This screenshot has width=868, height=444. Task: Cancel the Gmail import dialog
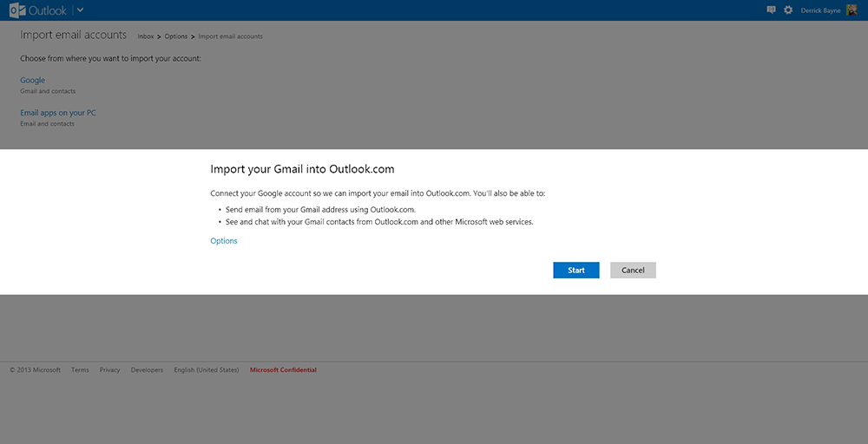(633, 271)
